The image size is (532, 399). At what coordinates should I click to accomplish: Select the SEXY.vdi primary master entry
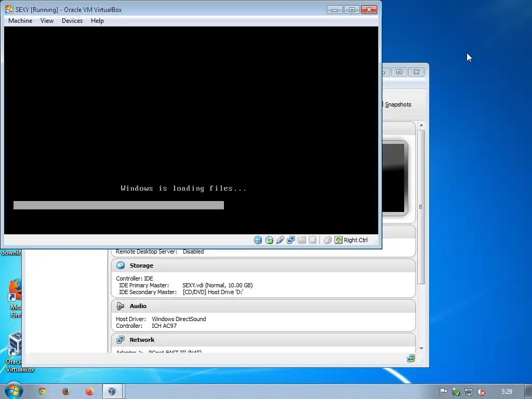coord(218,285)
